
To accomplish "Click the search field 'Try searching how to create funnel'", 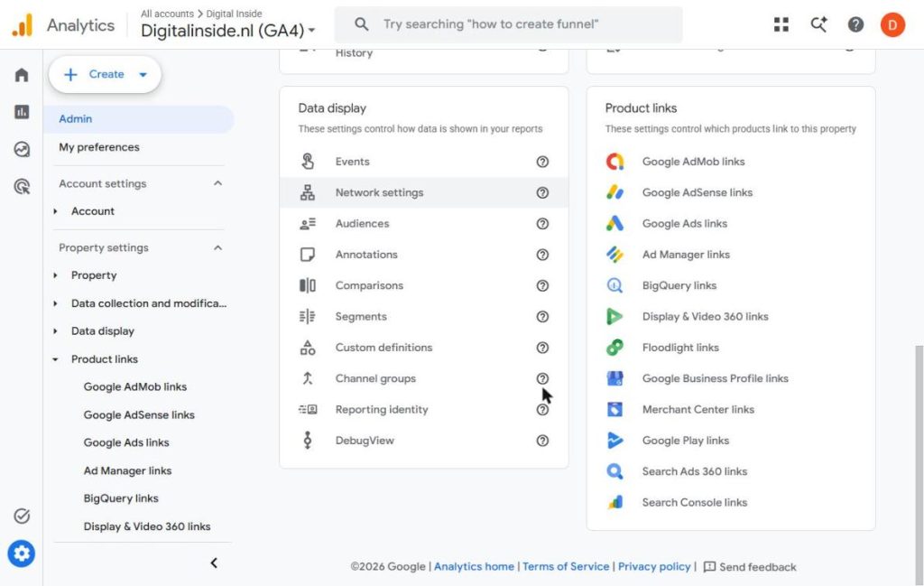I will (509, 24).
